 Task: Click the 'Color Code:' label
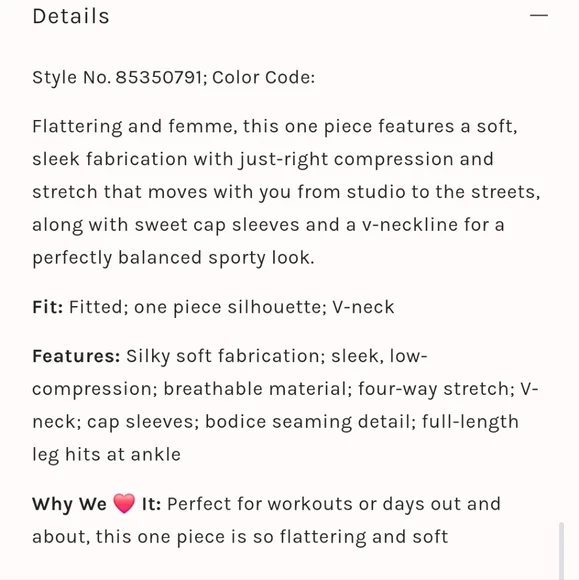tap(263, 77)
